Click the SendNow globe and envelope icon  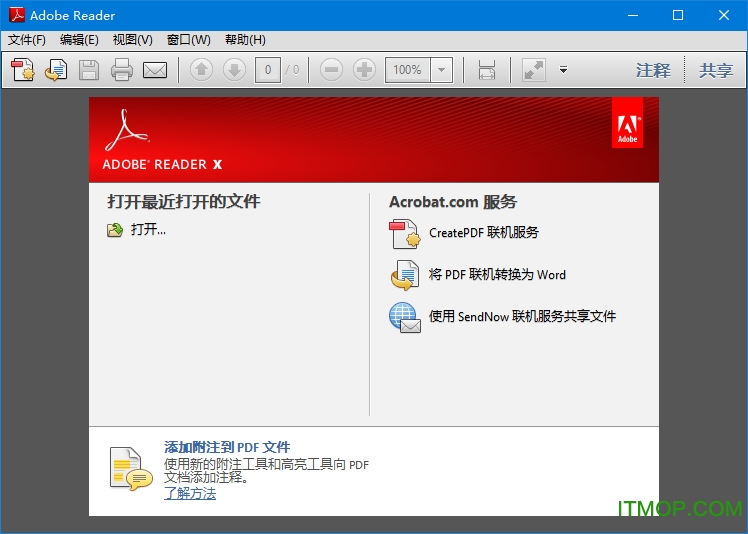[x=405, y=317]
